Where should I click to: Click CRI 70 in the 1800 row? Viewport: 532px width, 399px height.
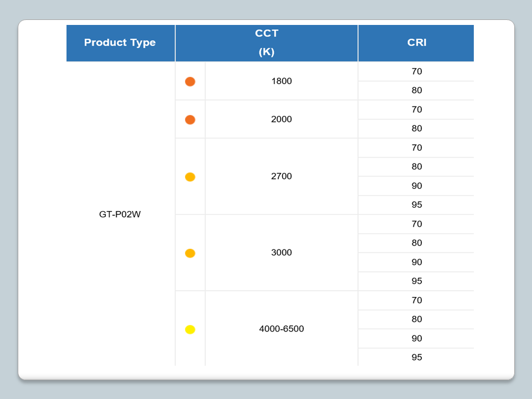click(x=417, y=71)
